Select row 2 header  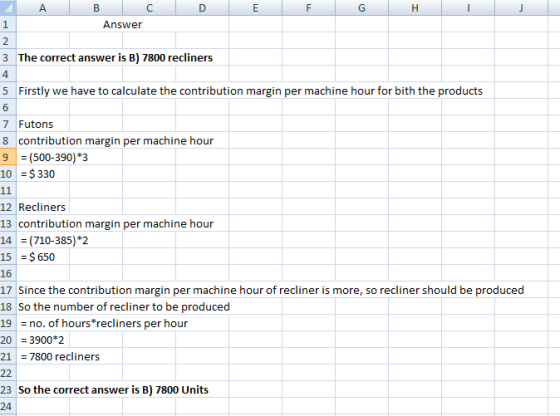point(8,41)
